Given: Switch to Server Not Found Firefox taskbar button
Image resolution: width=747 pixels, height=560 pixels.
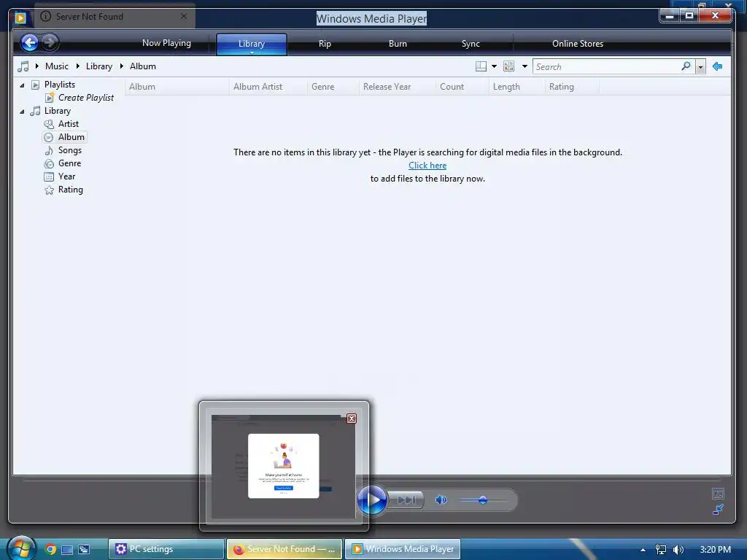Looking at the screenshot, I should click(285, 549).
